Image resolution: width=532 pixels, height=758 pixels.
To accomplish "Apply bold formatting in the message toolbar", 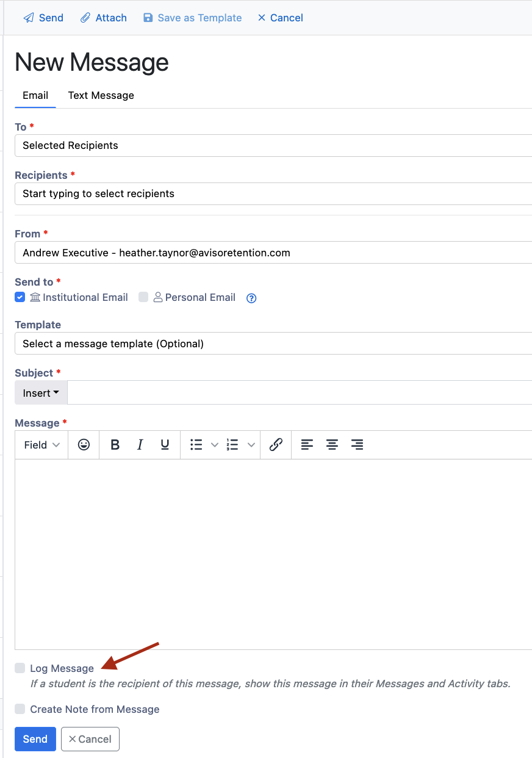I will click(x=115, y=444).
